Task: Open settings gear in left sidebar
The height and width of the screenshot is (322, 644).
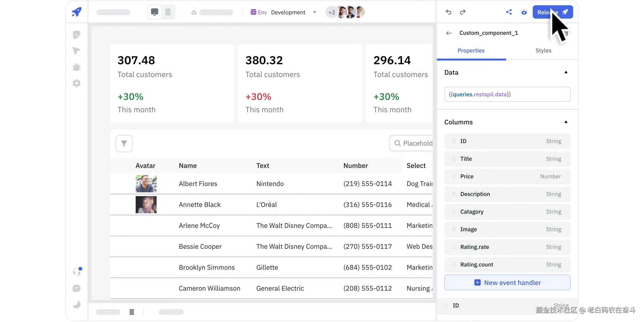Action: coord(77,83)
